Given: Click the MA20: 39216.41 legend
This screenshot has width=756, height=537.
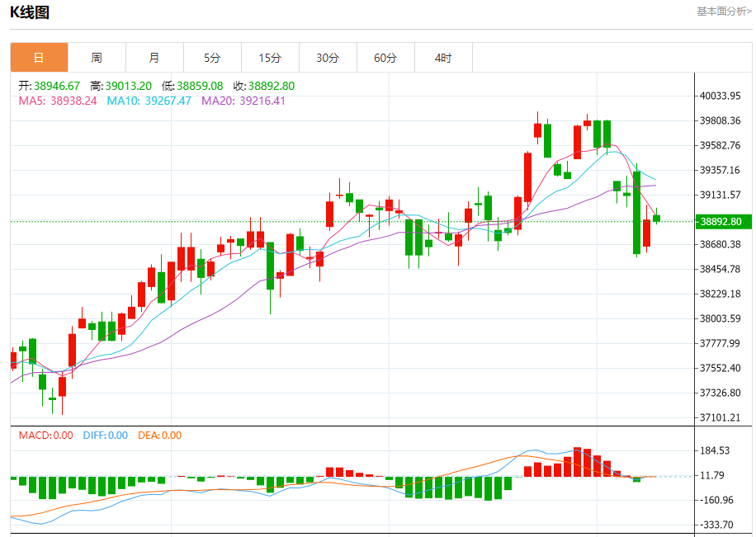Looking at the screenshot, I should pyautogui.click(x=243, y=101).
